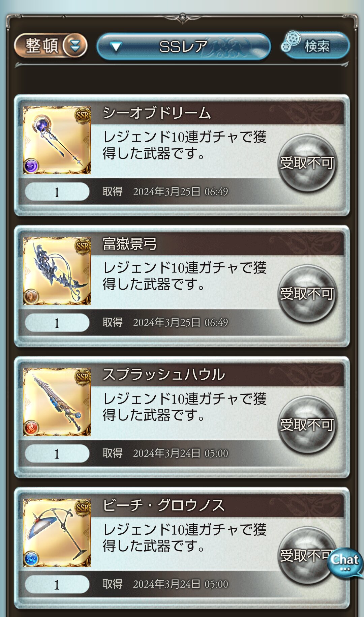Open the 検索 search button

pyautogui.click(x=315, y=46)
